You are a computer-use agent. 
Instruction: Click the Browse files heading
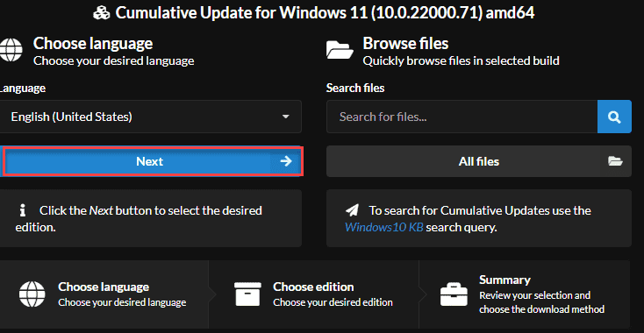pos(405,44)
